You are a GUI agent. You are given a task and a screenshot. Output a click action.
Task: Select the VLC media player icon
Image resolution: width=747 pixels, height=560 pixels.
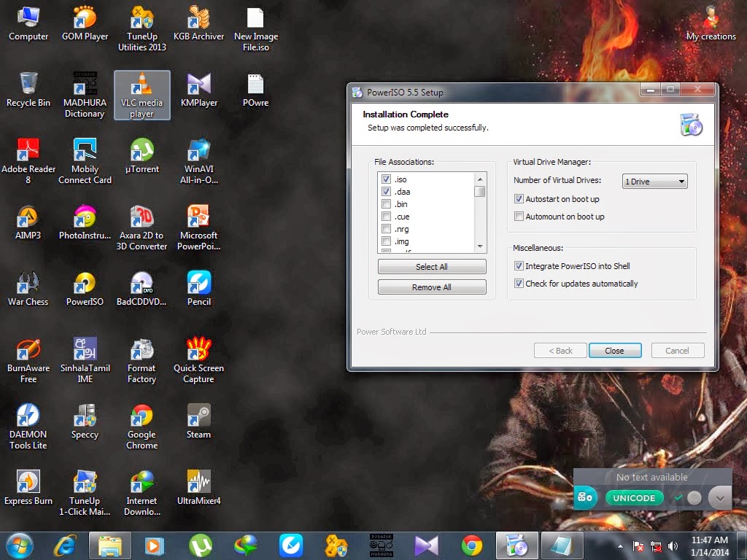142,95
